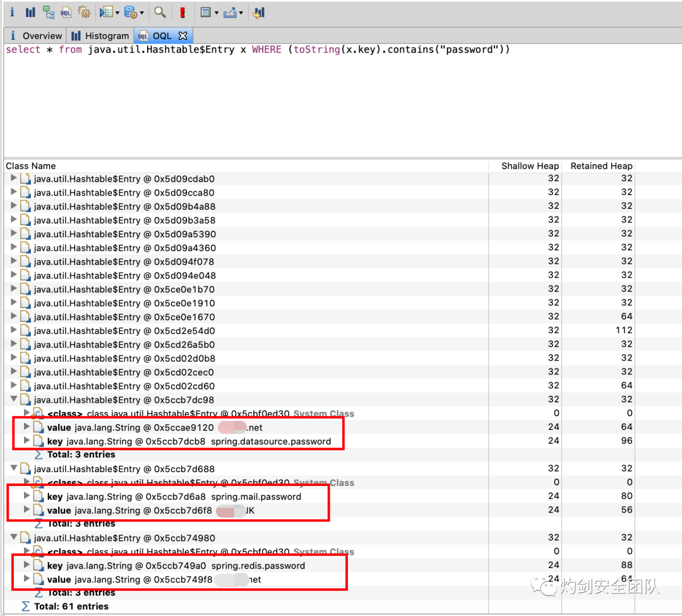
Task: Click the Run Expert System Test icon
Action: (x=106, y=12)
